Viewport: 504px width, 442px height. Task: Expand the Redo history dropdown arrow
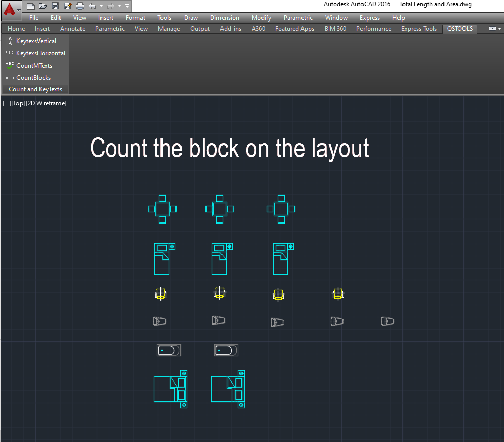(x=119, y=6)
